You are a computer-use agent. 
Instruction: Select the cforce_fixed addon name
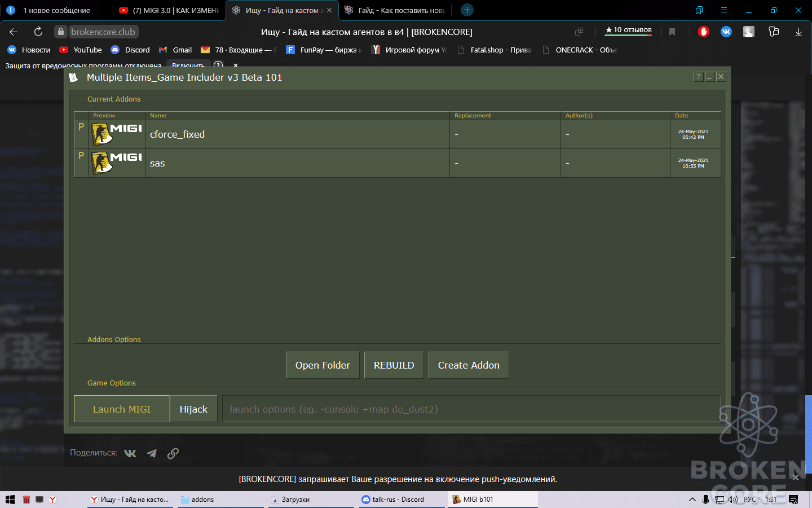point(177,134)
